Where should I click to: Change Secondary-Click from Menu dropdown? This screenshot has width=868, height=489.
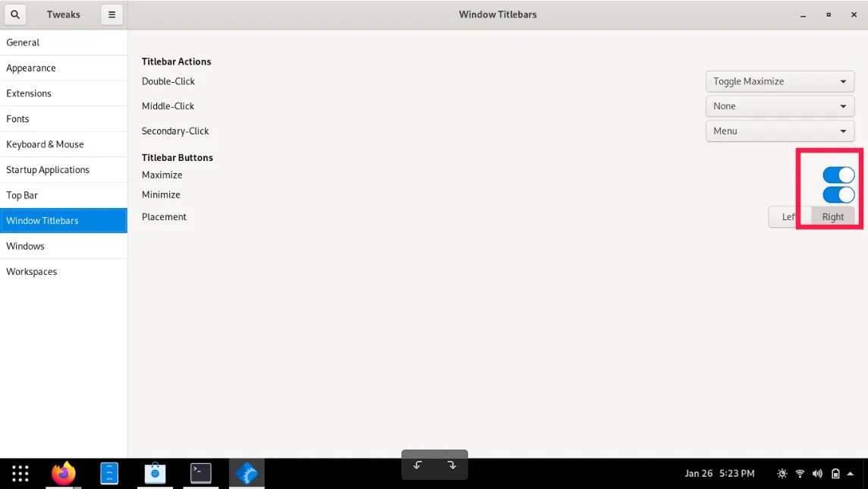point(779,131)
